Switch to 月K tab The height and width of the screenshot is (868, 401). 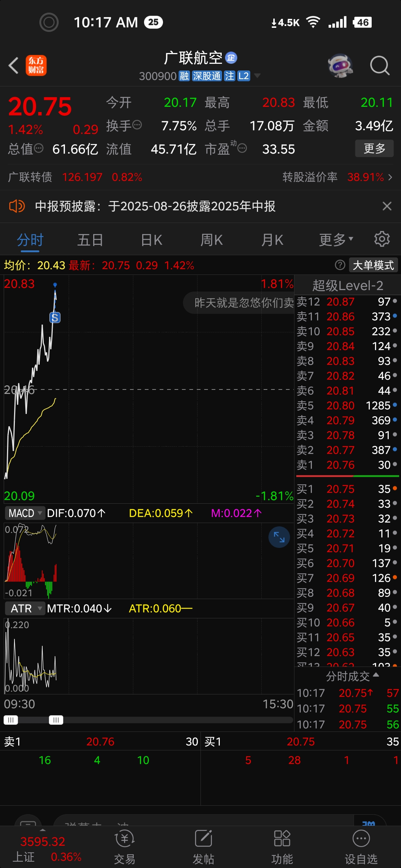[x=272, y=240]
